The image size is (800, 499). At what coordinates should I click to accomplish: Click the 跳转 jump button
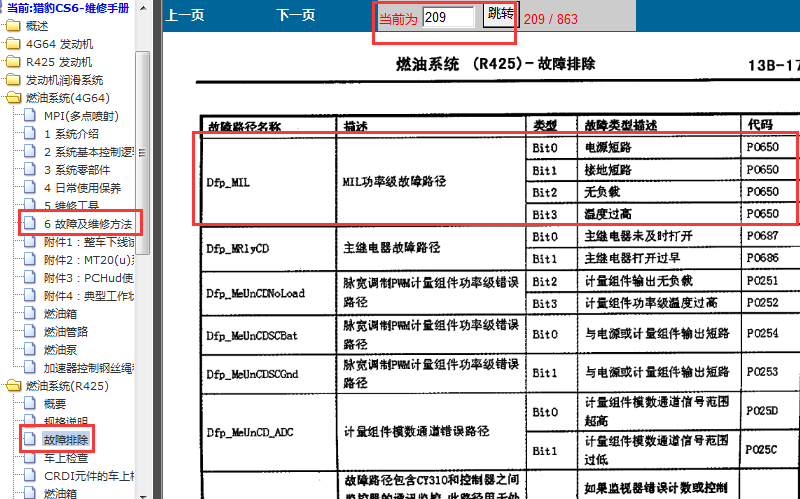point(499,14)
